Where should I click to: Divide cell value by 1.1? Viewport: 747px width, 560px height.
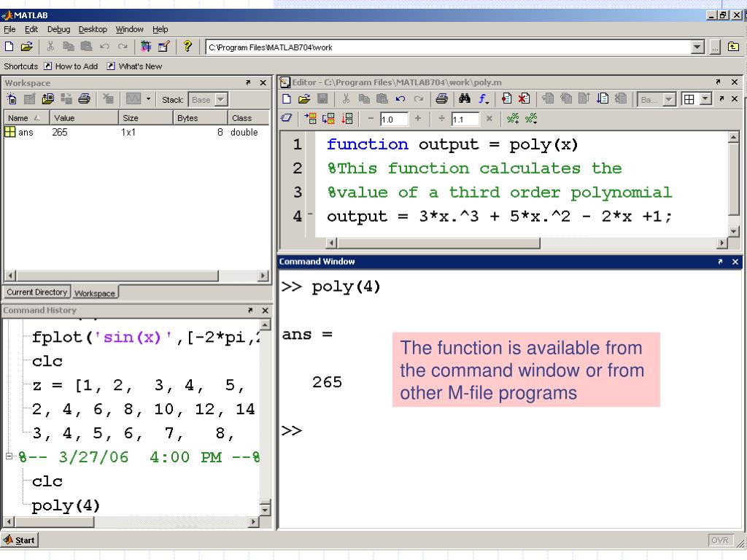(x=441, y=119)
